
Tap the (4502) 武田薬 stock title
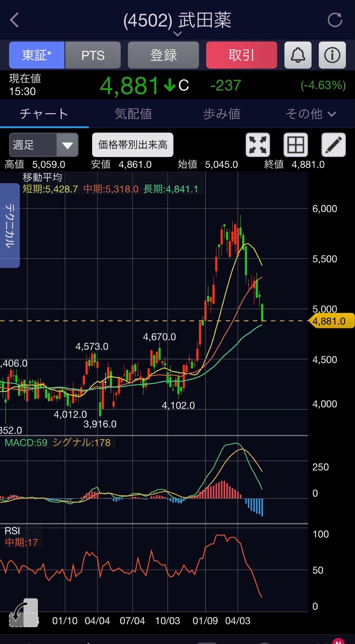[x=177, y=20]
